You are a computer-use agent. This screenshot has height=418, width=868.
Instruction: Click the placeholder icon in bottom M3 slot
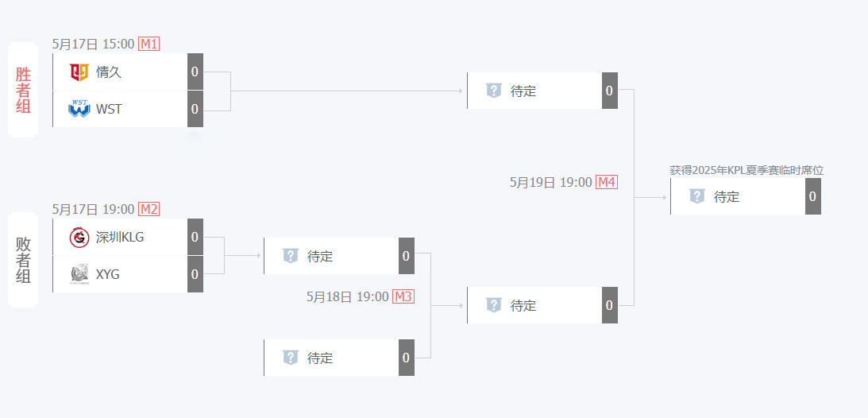pyautogui.click(x=290, y=357)
